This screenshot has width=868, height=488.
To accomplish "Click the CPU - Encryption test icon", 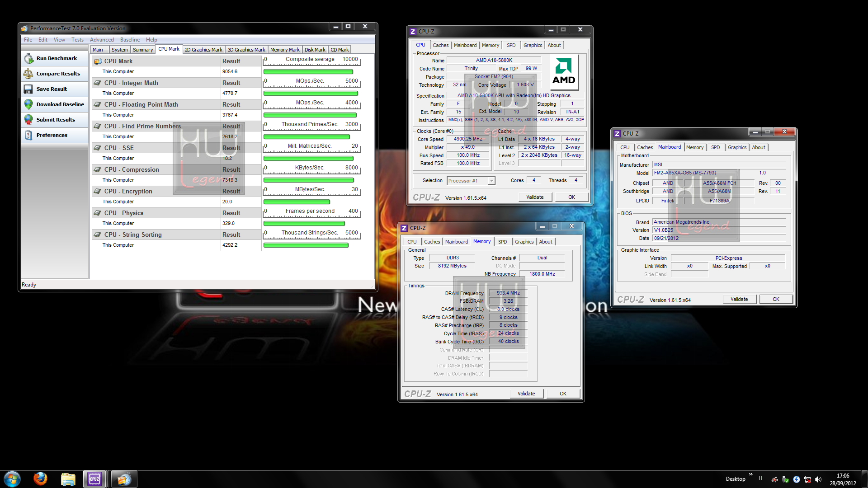I will [x=98, y=192].
